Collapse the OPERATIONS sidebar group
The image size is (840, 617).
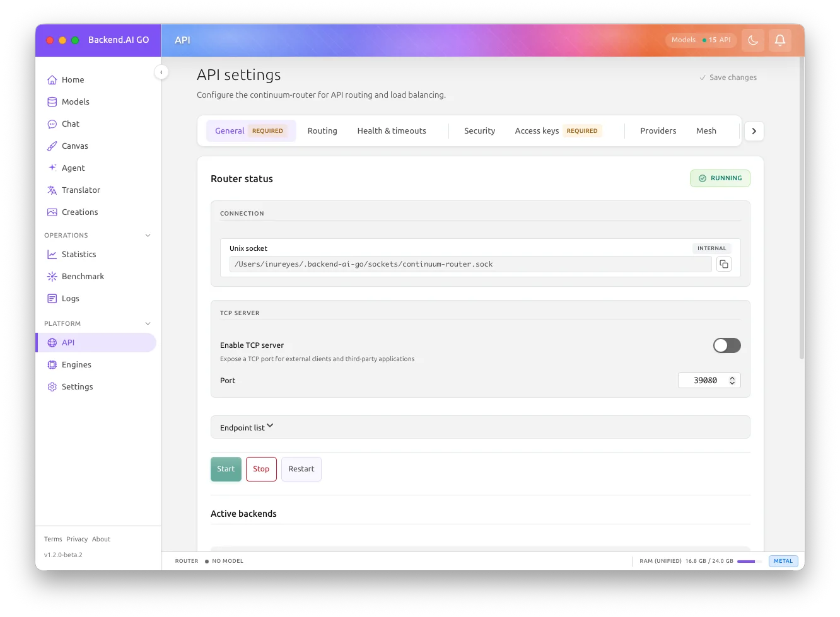point(148,235)
